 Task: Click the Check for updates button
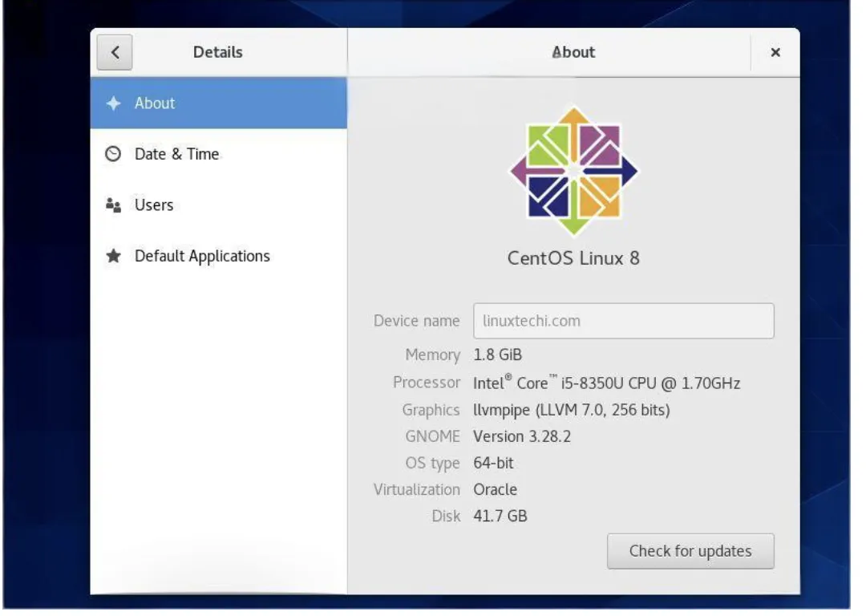[690, 551]
